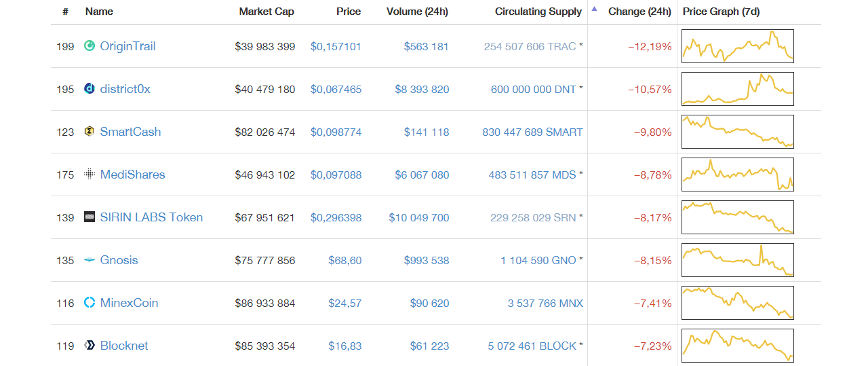The width and height of the screenshot is (868, 366).
Task: Open Gnosis 7d price graph
Action: (738, 260)
